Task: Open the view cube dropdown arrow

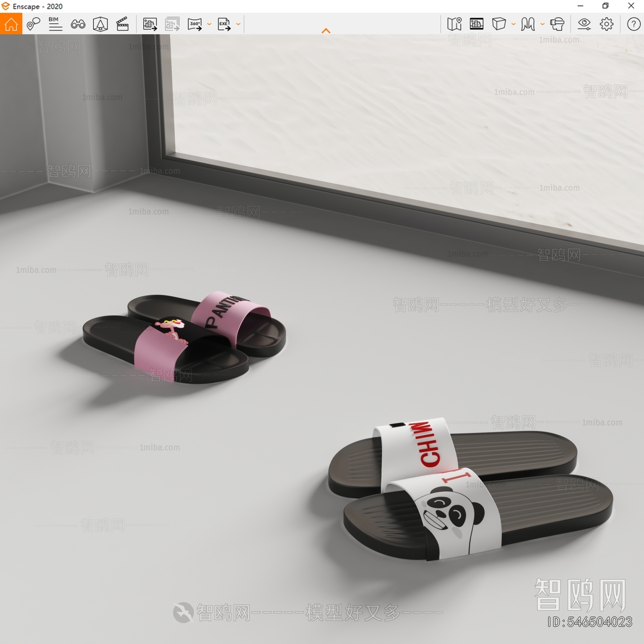Action: (x=514, y=24)
